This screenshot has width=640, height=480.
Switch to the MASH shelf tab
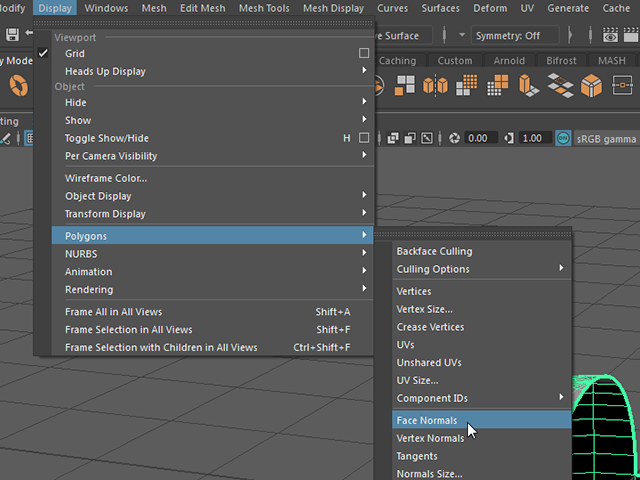[x=611, y=60]
